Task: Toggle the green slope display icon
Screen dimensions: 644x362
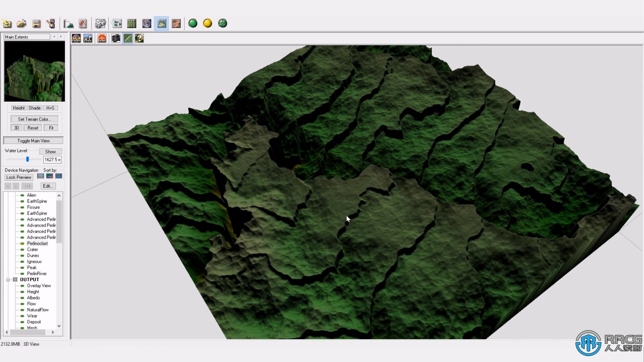Action: (128, 38)
